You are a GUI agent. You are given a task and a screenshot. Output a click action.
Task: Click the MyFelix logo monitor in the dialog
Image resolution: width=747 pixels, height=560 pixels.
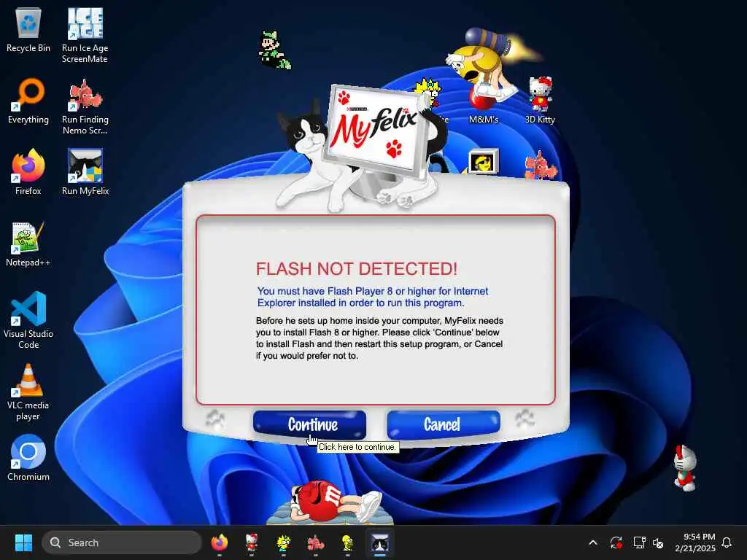pos(374,130)
